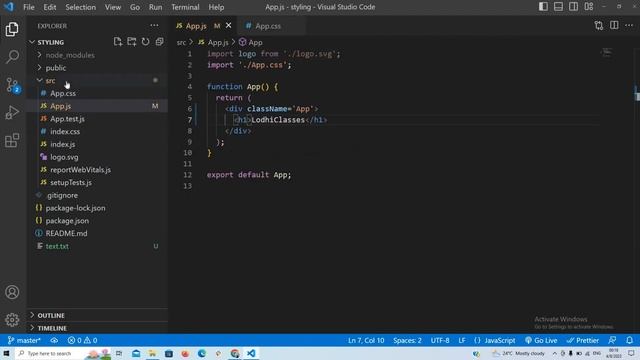This screenshot has height=360, width=640.
Task: Open Source Control view with badge
Action: click(12, 85)
